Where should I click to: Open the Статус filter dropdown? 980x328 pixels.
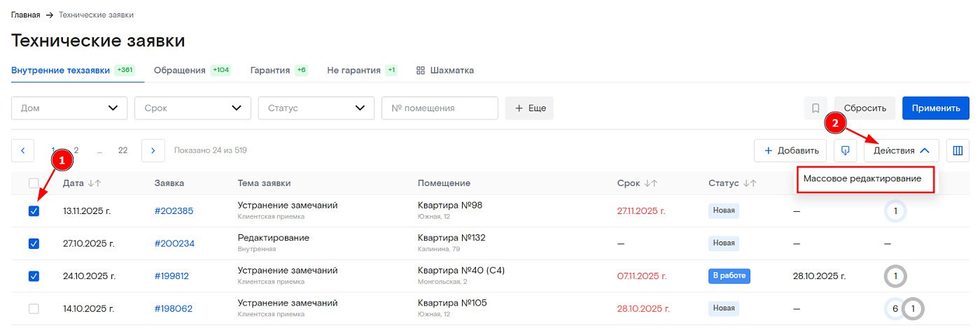[x=316, y=108]
